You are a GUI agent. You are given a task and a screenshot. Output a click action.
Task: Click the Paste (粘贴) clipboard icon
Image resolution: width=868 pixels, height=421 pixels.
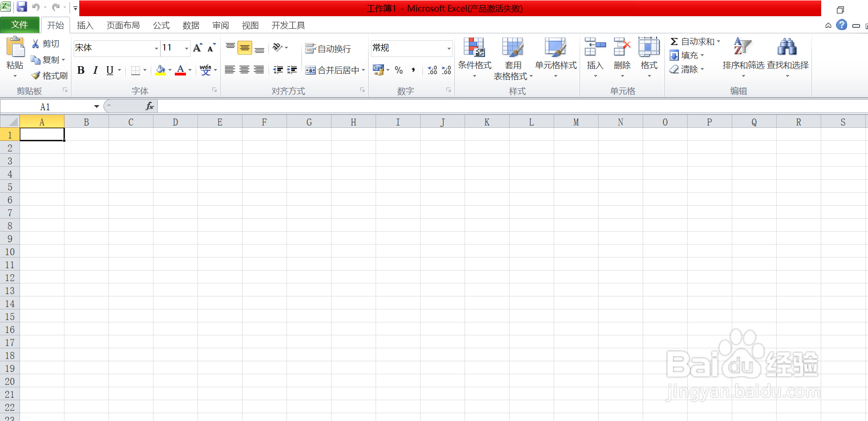(x=15, y=47)
